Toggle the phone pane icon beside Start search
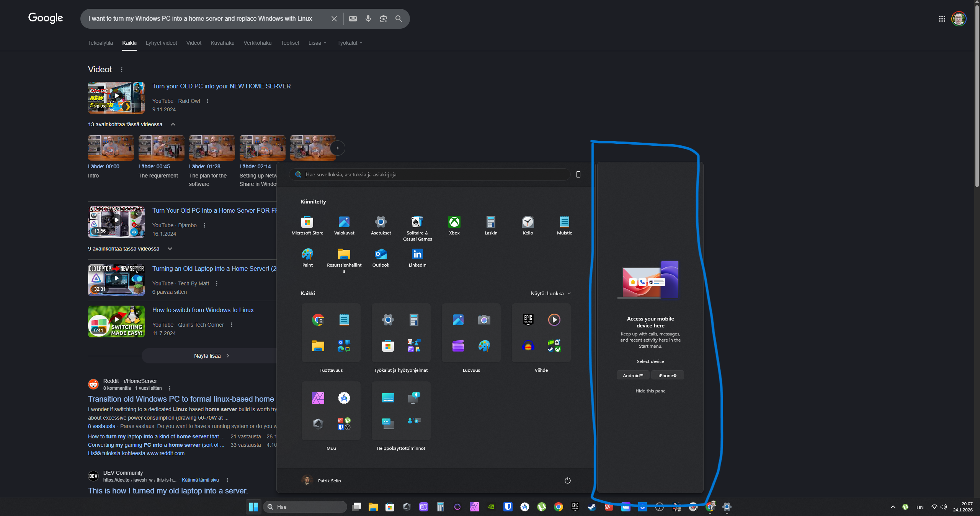The image size is (980, 516). 578,174
